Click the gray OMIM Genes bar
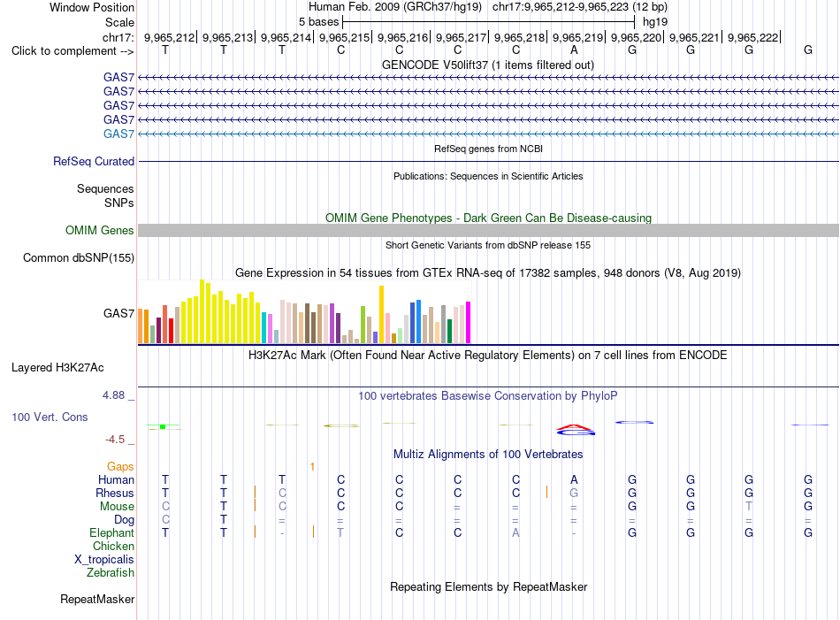This screenshot has width=840, height=620. 488,231
